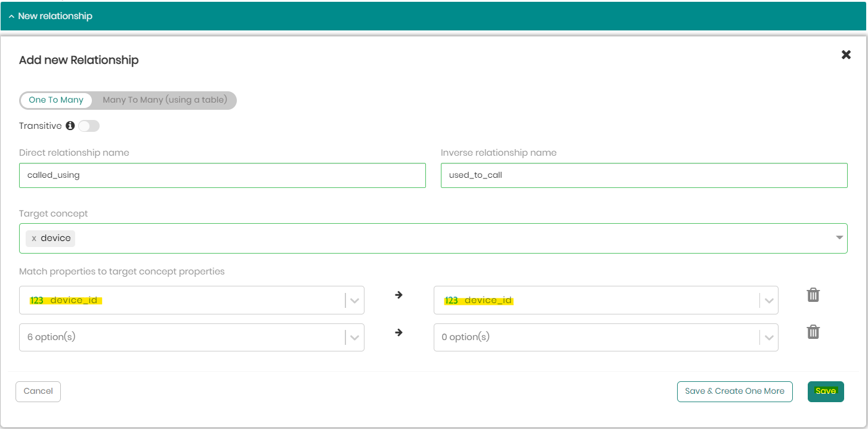Remove the device tag from Target concept

[34, 238]
